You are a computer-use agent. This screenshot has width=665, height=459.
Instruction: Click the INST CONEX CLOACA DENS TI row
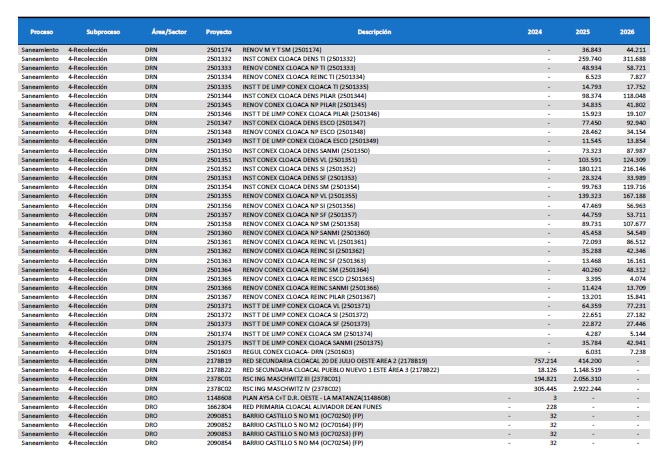pyautogui.click(x=301, y=59)
